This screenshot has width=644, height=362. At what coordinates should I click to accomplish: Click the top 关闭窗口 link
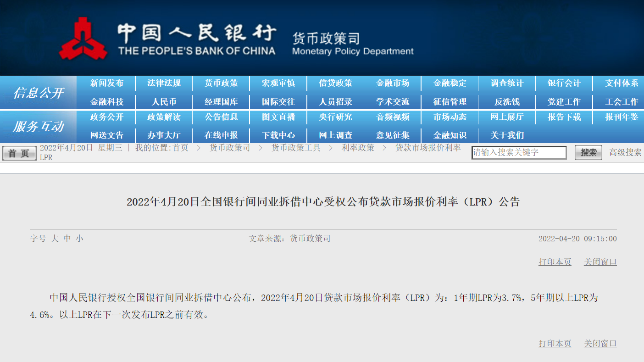tap(600, 262)
